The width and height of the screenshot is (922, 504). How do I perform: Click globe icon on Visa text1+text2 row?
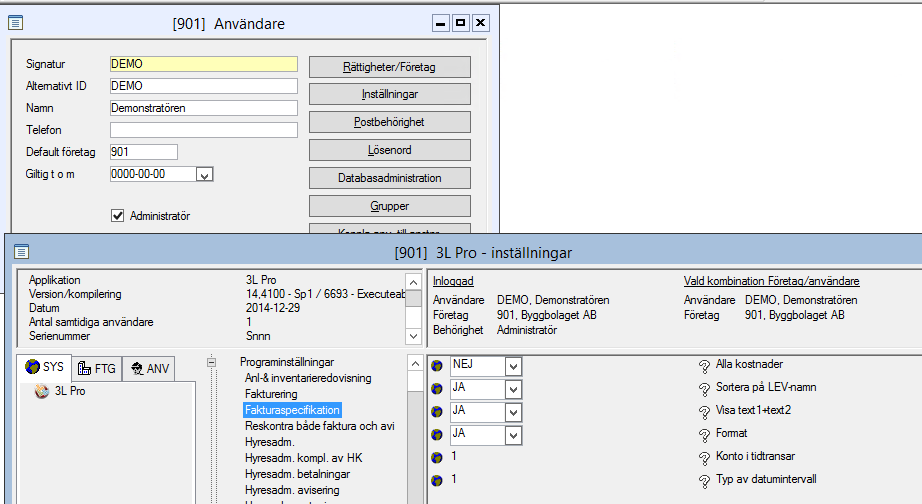click(436, 411)
